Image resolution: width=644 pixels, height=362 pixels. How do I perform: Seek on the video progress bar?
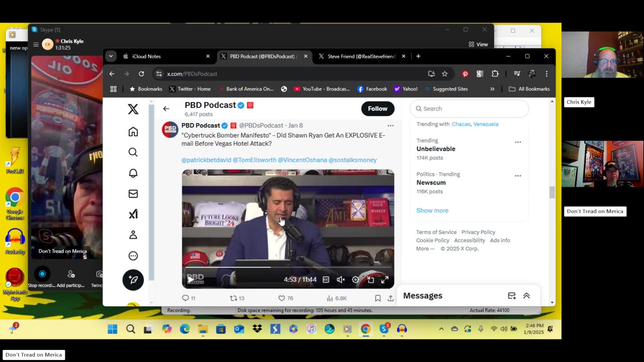pos(288,267)
